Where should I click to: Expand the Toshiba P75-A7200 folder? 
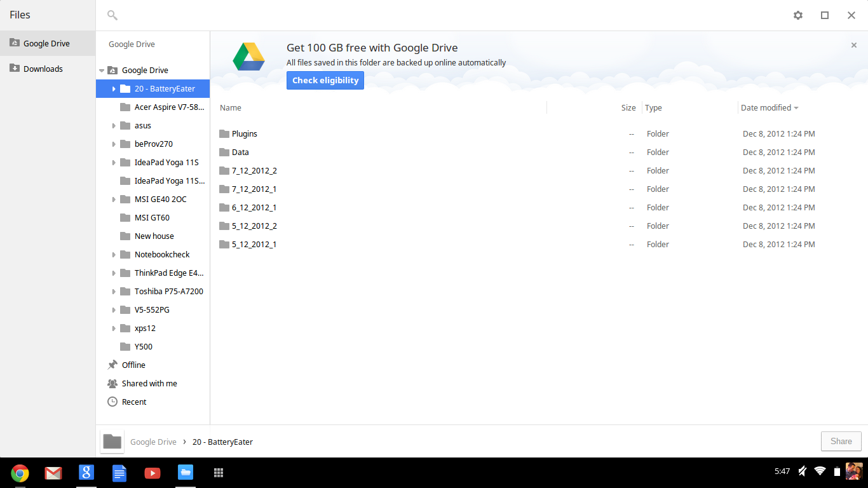[114, 292]
